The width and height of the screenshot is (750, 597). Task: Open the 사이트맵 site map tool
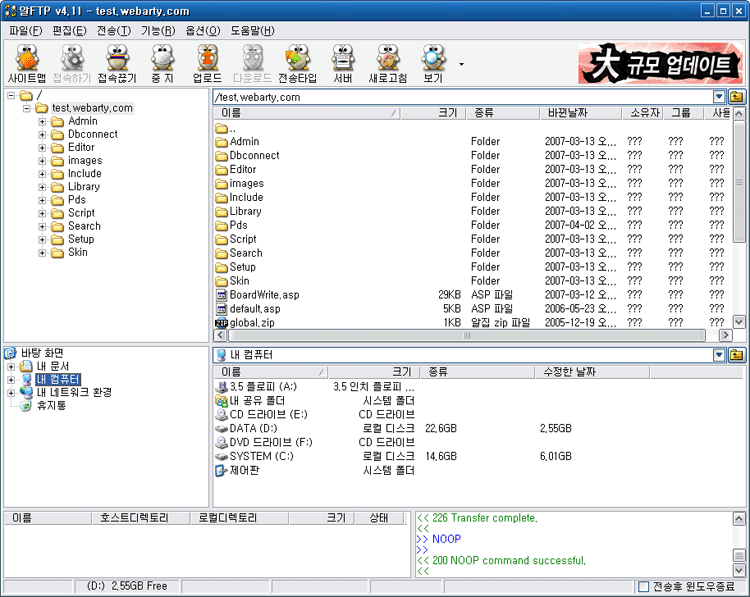[27, 63]
